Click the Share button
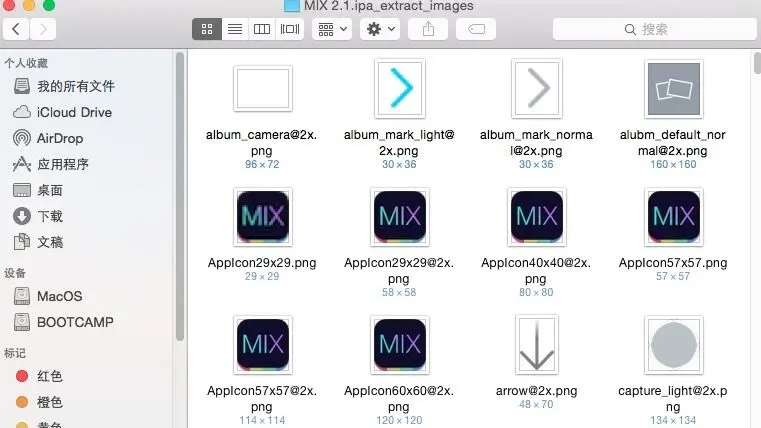761x428 pixels. (428, 29)
